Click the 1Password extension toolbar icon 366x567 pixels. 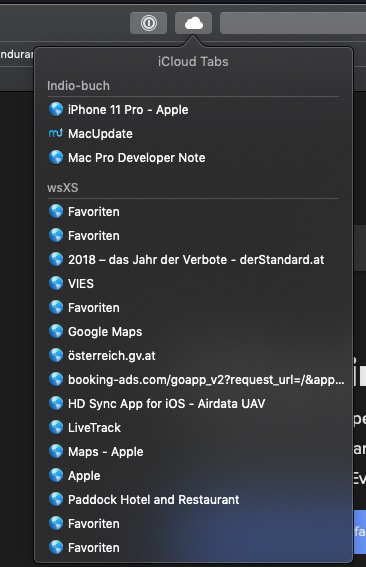148,23
